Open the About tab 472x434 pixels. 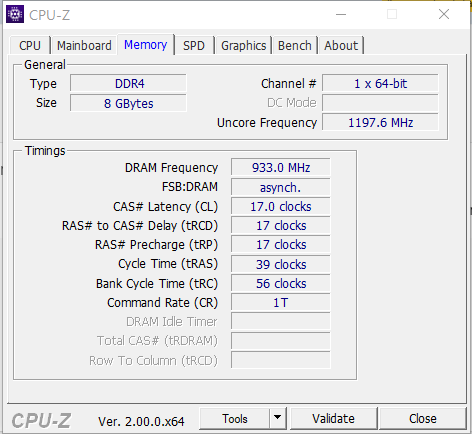[x=341, y=45]
